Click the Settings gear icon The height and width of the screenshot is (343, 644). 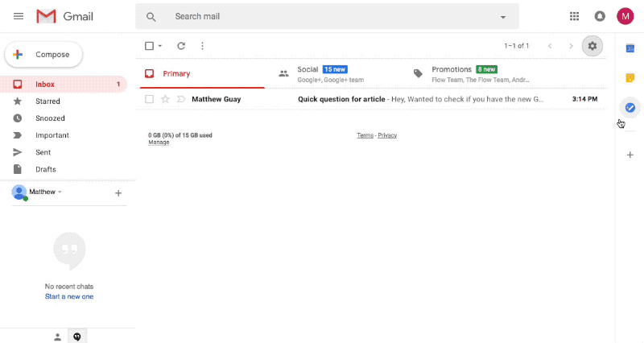coord(592,46)
